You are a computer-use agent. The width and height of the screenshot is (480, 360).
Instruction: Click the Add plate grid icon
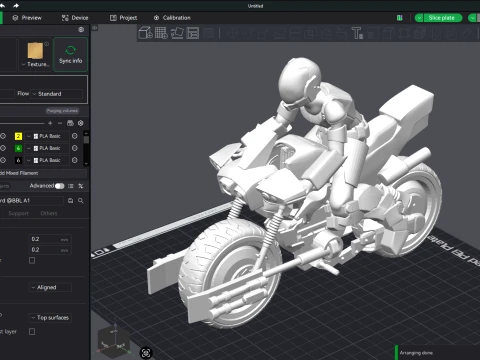pyautogui.click(x=161, y=33)
